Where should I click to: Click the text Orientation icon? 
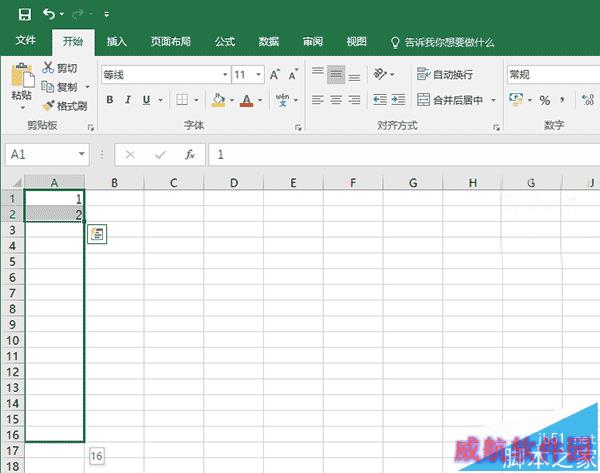point(380,74)
